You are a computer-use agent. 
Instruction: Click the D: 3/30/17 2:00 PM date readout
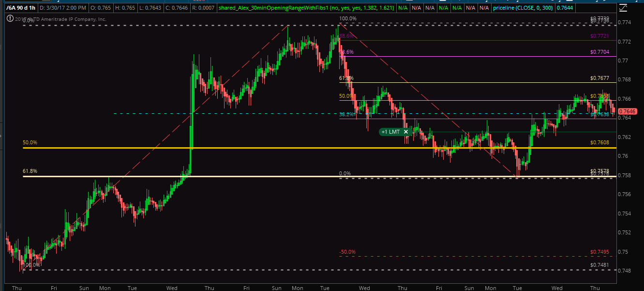pyautogui.click(x=64, y=8)
